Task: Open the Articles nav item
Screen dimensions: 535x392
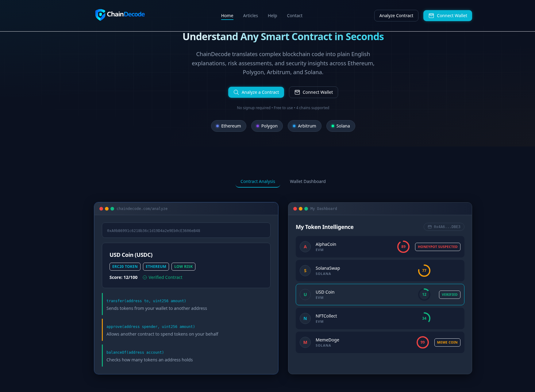Action: (x=251, y=16)
